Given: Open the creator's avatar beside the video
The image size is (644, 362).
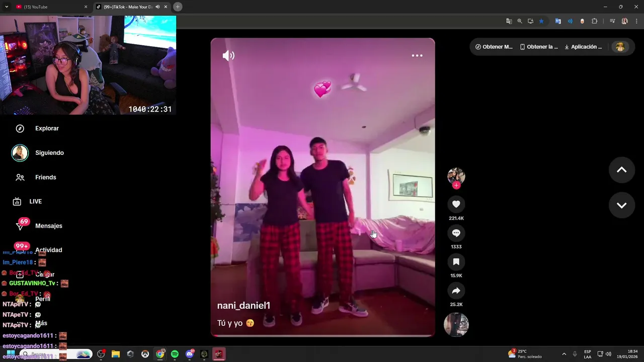Looking at the screenshot, I should 456,176.
